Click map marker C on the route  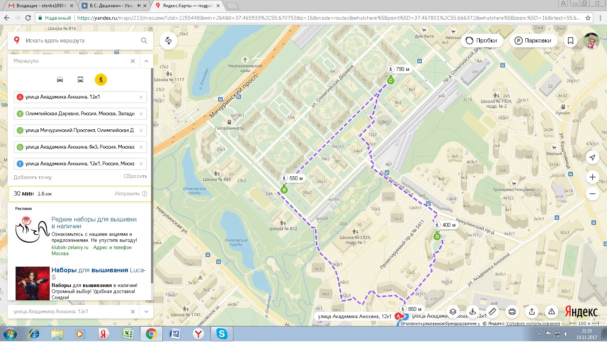[390, 80]
